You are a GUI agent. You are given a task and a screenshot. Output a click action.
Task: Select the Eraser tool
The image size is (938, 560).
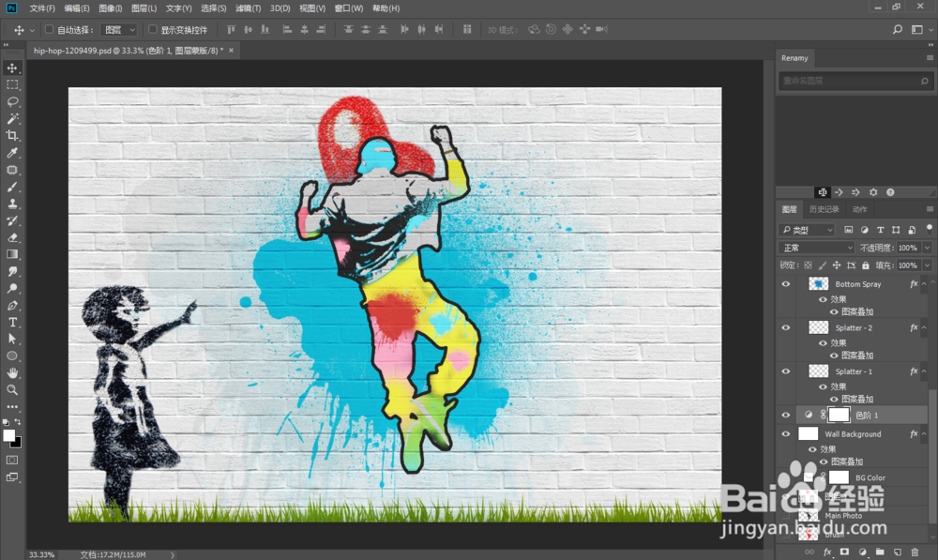pyautogui.click(x=12, y=237)
